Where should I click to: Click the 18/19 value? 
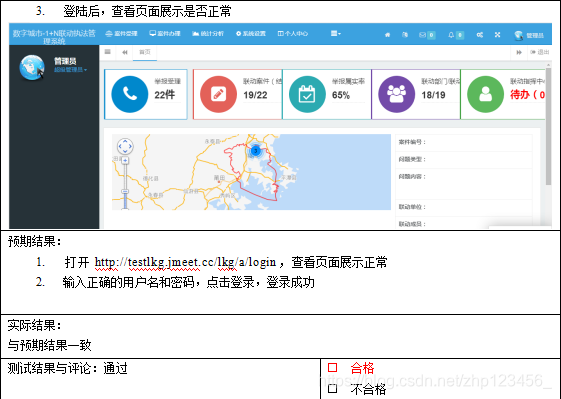(433, 95)
